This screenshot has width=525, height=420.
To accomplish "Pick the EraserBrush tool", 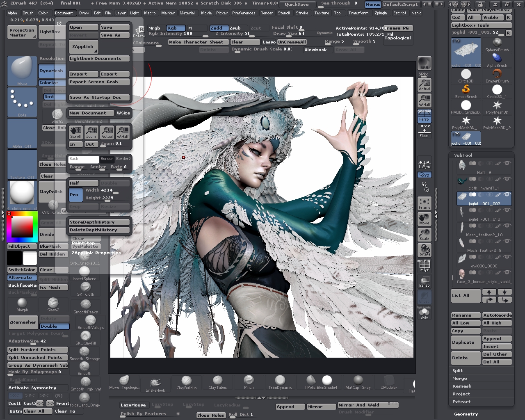I will tap(497, 75).
